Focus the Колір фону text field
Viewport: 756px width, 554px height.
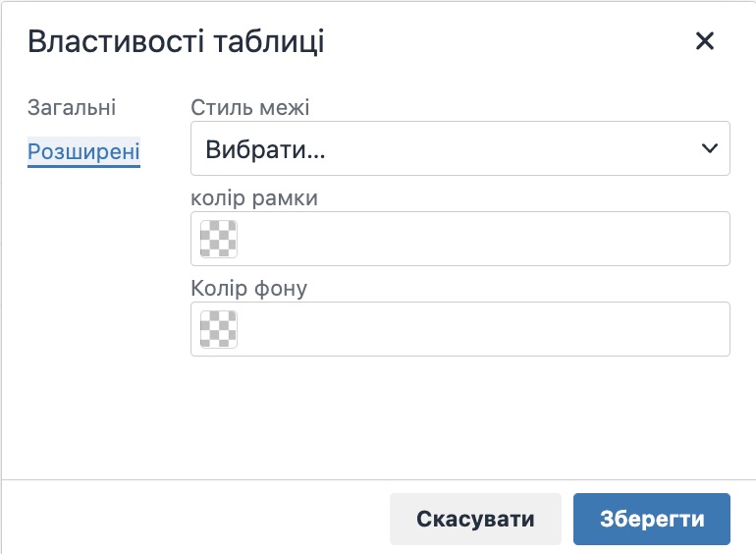tap(481, 329)
